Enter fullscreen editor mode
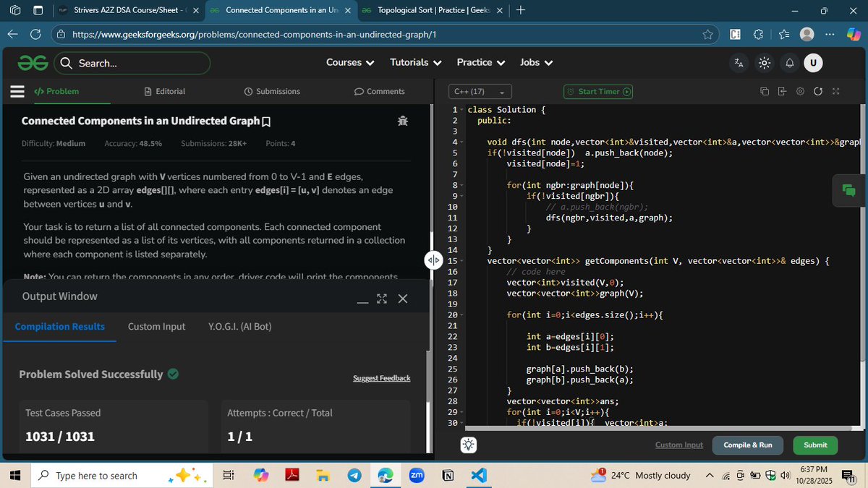 (836, 91)
